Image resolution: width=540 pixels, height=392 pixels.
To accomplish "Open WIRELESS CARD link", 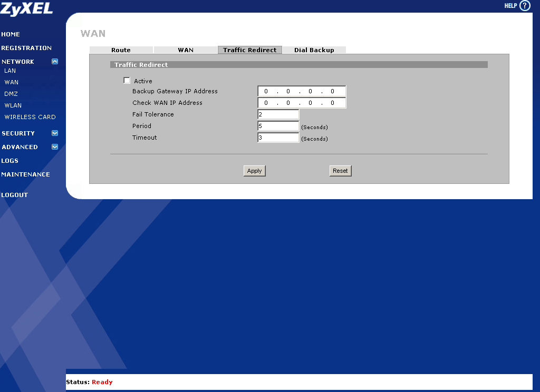I will 30,117.
